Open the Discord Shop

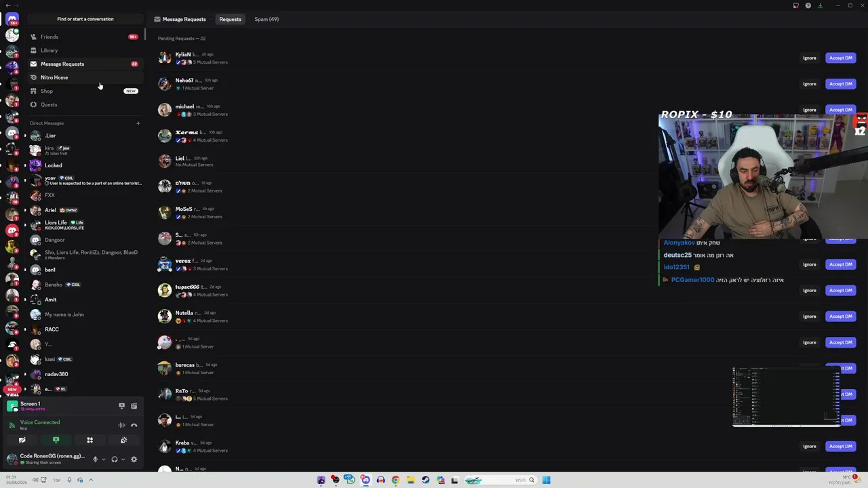pyautogui.click(x=85, y=91)
